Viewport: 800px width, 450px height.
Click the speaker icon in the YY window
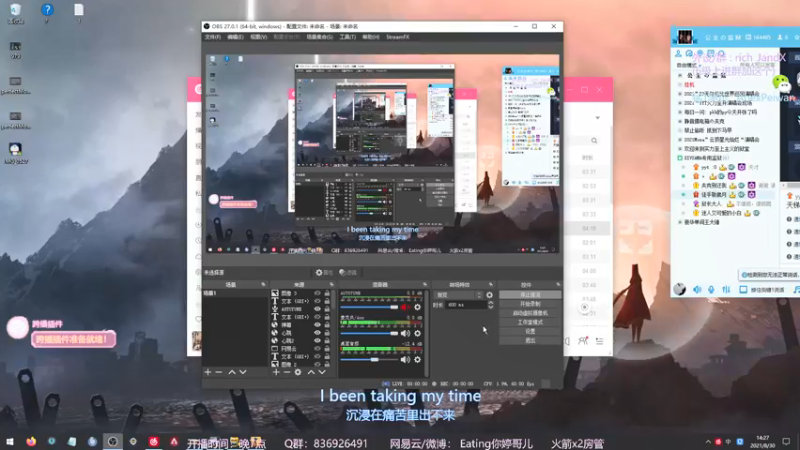tap(697, 289)
